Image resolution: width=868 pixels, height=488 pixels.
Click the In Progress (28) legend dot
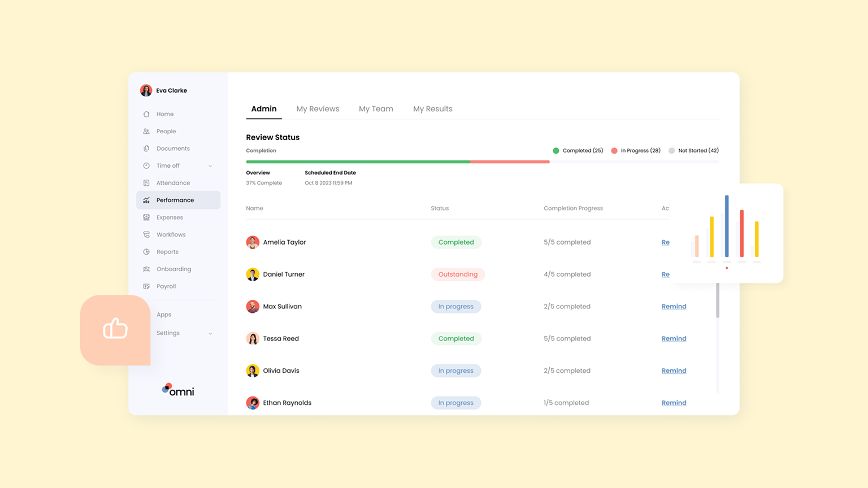tap(614, 151)
